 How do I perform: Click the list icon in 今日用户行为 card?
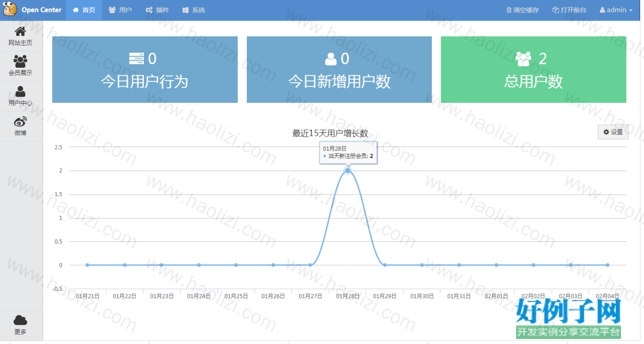pos(136,59)
